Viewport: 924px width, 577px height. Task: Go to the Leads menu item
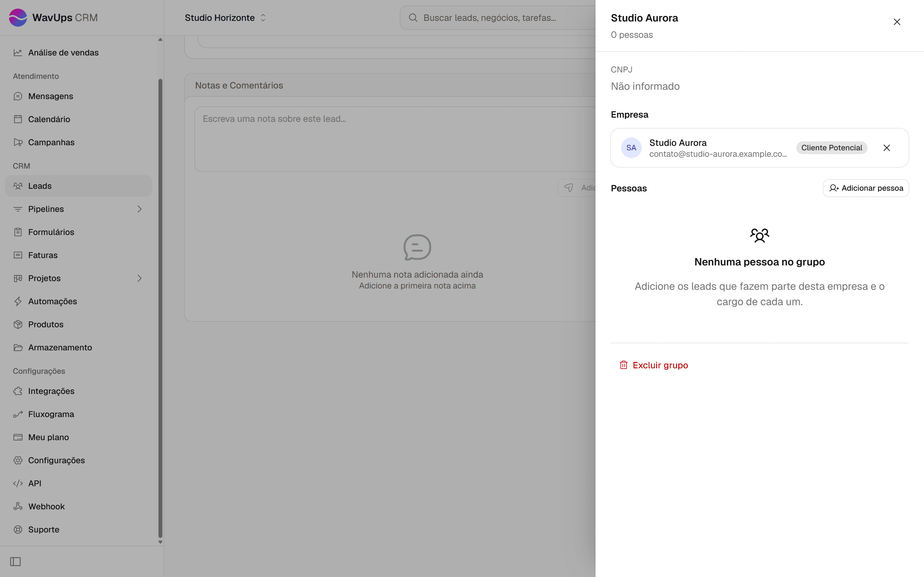pos(78,186)
